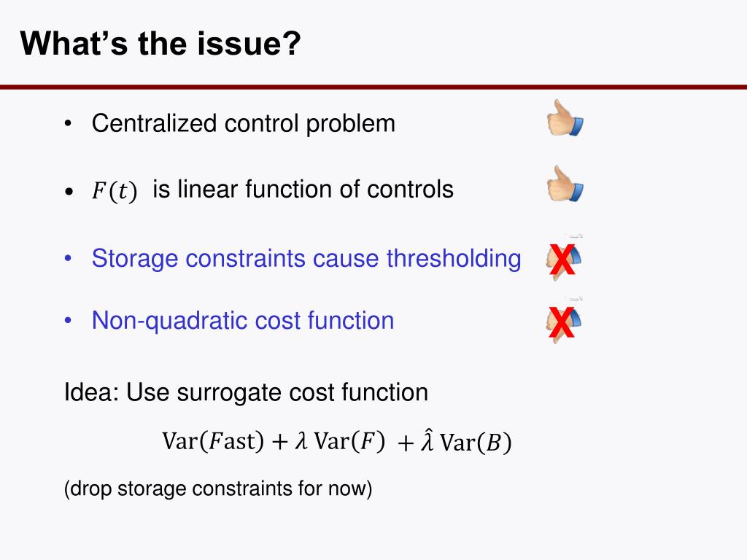Select the text "Centralized control problem"

[244, 124]
